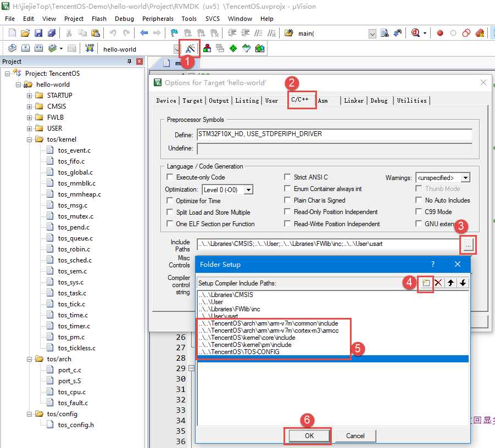Viewport: 495px width, 448px height.
Task: Check Optimize for Time option
Action: [x=170, y=200]
